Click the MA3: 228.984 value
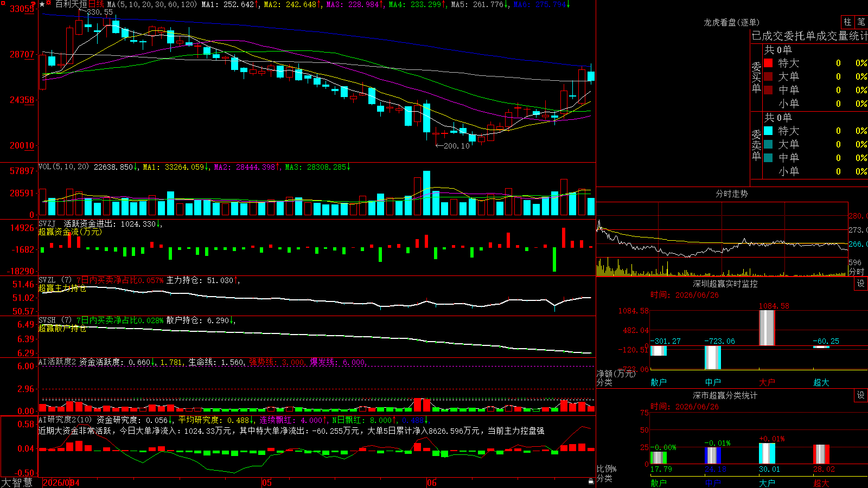Image resolution: width=868 pixels, height=488 pixels. pyautogui.click(x=355, y=4)
